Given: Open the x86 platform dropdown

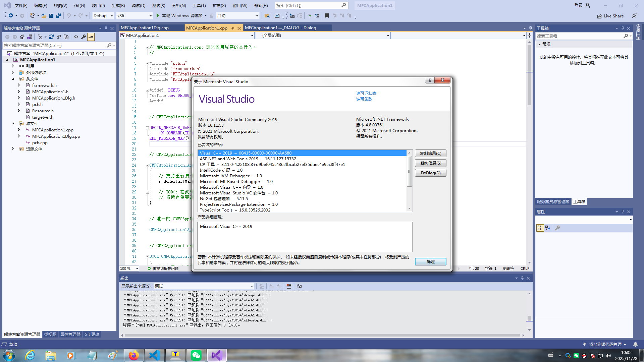Looking at the screenshot, I should (x=150, y=16).
